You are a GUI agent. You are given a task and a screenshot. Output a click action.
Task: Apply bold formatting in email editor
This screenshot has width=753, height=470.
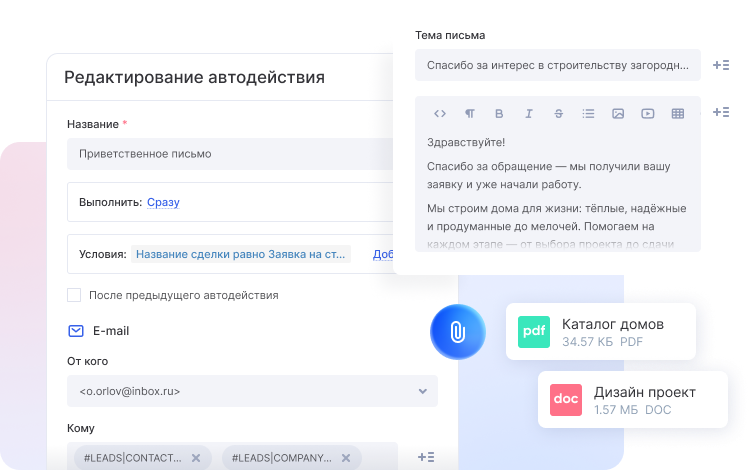pos(499,114)
